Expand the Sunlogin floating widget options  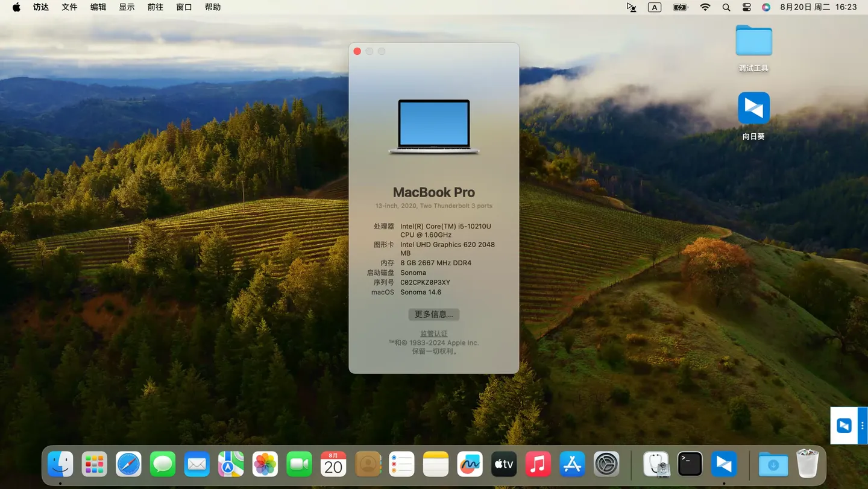pos(863,426)
